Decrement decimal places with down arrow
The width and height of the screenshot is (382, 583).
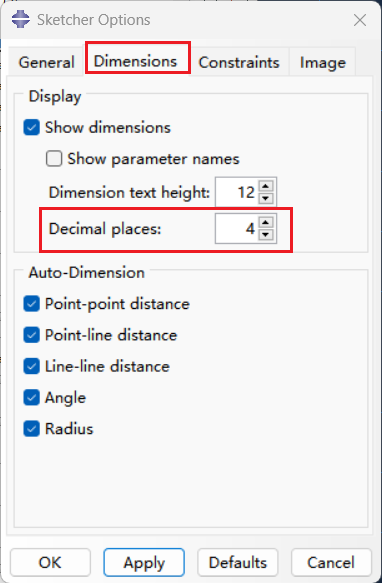[x=266, y=235]
